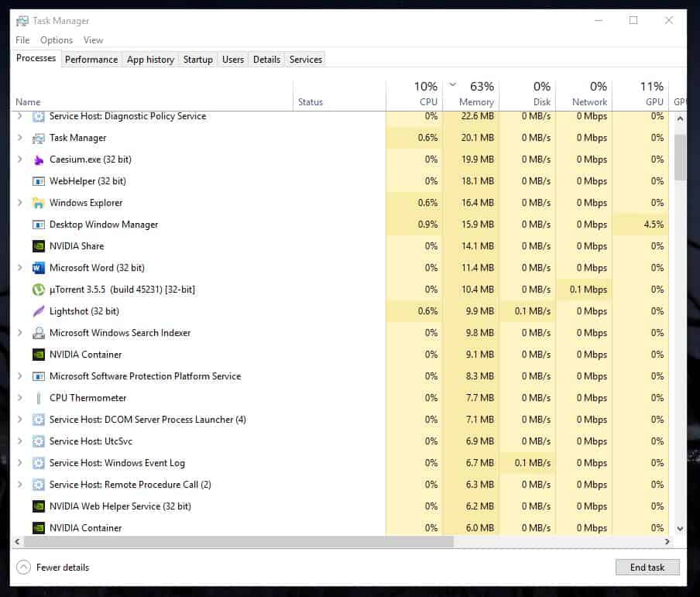Image resolution: width=700 pixels, height=597 pixels.
Task: Click the CPU Thermometer icon
Action: (39, 398)
